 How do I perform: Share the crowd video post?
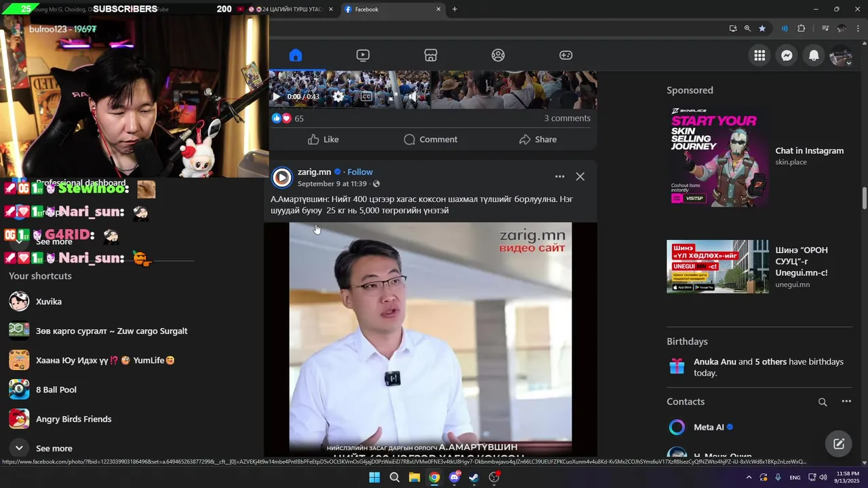(x=538, y=140)
